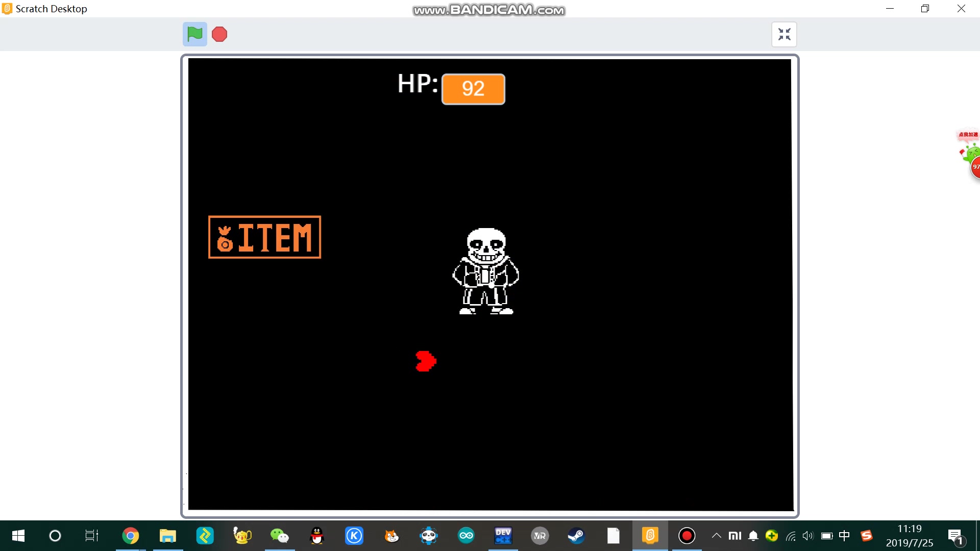The width and height of the screenshot is (980, 551).
Task: Click the Sans skeleton sprite
Action: (x=485, y=271)
